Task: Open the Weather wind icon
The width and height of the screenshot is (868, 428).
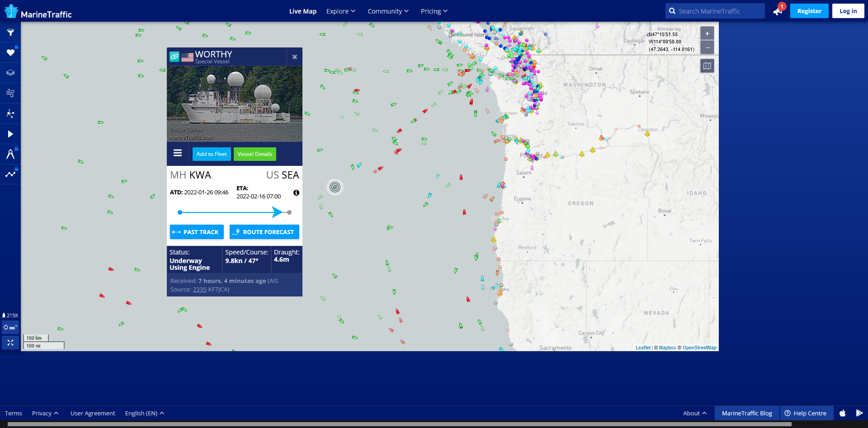Action: click(x=10, y=93)
